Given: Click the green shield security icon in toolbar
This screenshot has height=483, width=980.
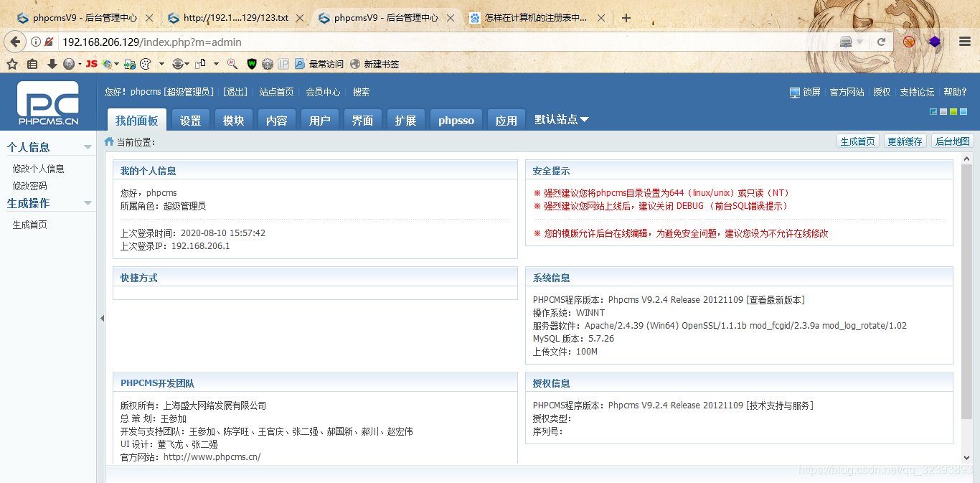Looking at the screenshot, I should tap(251, 64).
